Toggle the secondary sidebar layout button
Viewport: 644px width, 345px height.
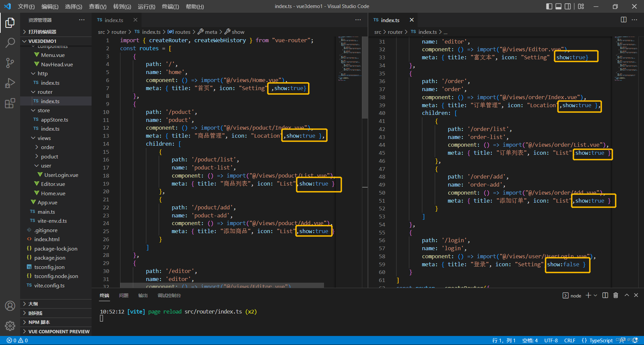coord(568,6)
